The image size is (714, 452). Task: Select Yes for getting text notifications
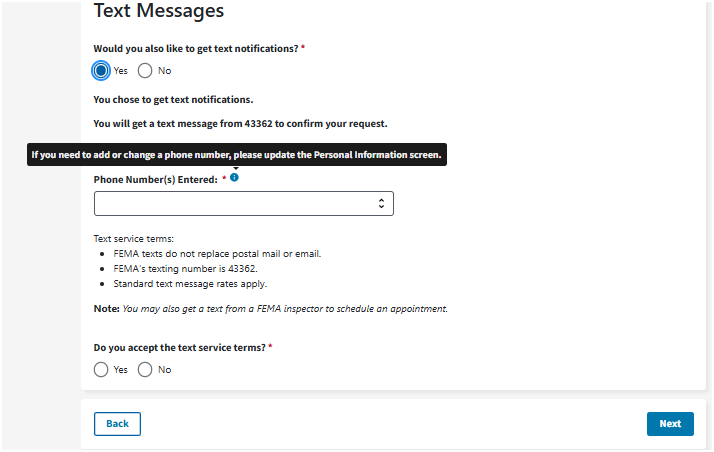coord(101,71)
